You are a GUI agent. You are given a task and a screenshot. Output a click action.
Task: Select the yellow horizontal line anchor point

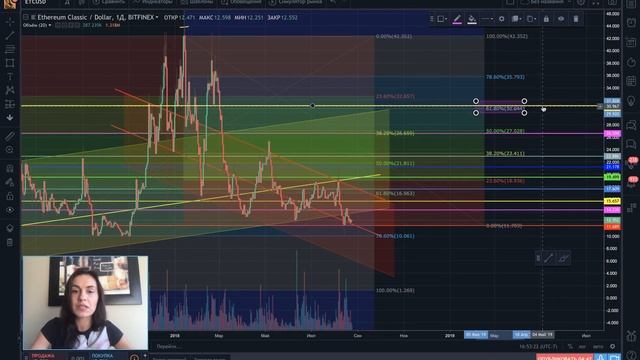(x=312, y=106)
